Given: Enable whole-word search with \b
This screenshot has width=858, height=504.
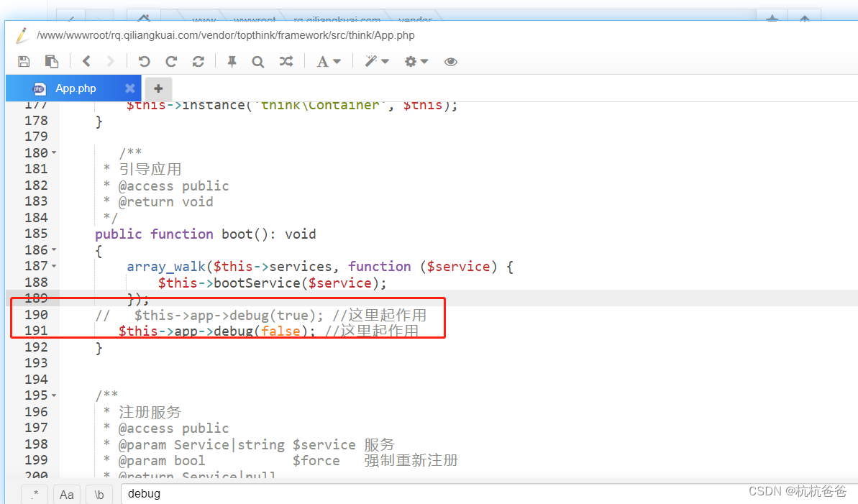Looking at the screenshot, I should click(x=99, y=494).
